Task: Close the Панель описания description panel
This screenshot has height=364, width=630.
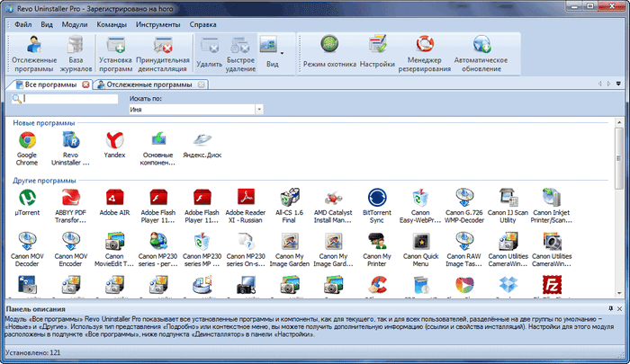Action: tap(619, 308)
